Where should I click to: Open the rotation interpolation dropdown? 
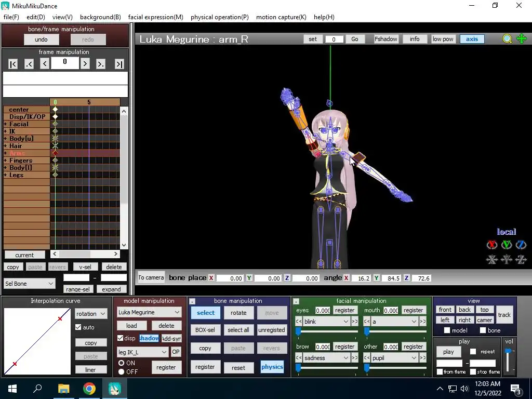pyautogui.click(x=90, y=314)
